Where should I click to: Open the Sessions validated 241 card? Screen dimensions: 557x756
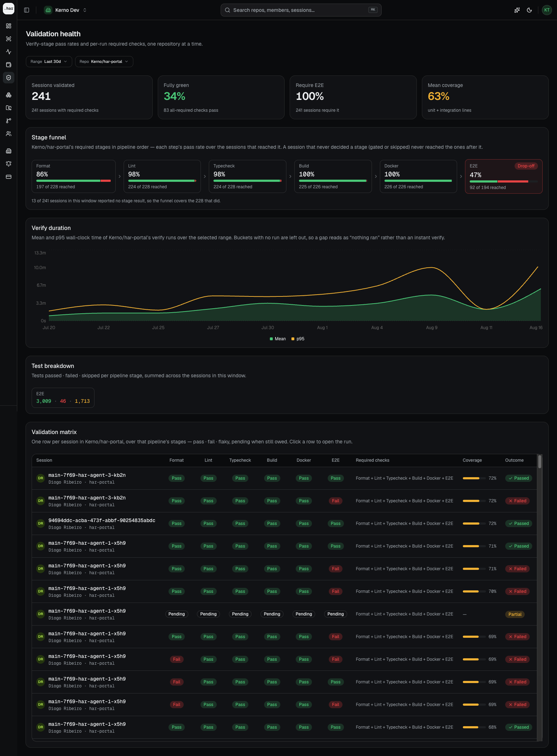(89, 97)
